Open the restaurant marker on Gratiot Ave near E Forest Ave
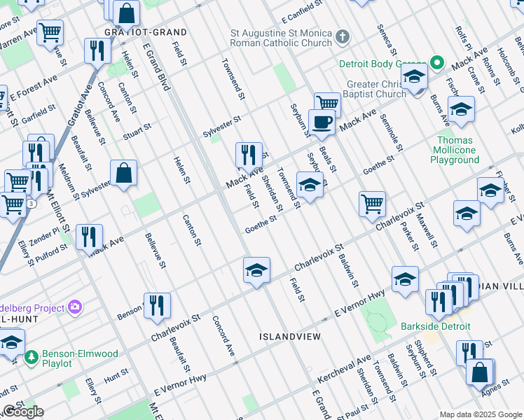 coord(97,52)
